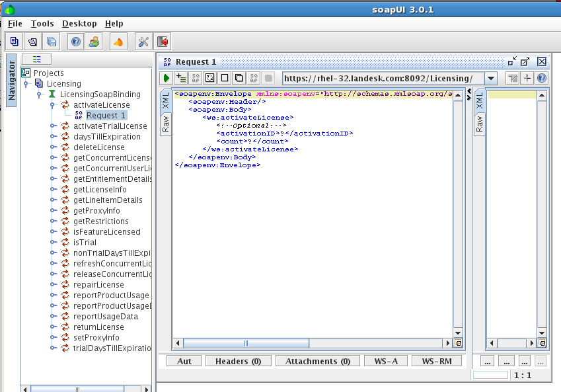Expand the repairLicense operation node
Screen dimensions: 561x392
[x=53, y=285]
